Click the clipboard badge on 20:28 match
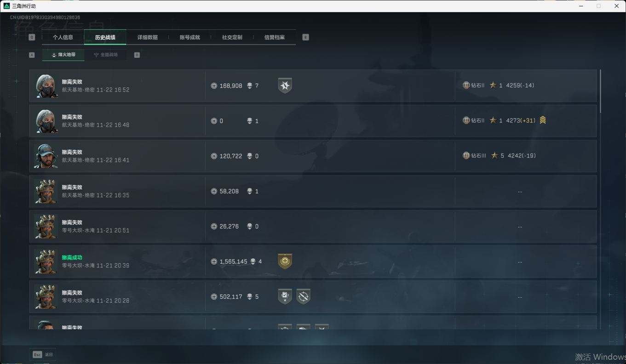Viewport: 626px width, 364px height. tap(285, 296)
